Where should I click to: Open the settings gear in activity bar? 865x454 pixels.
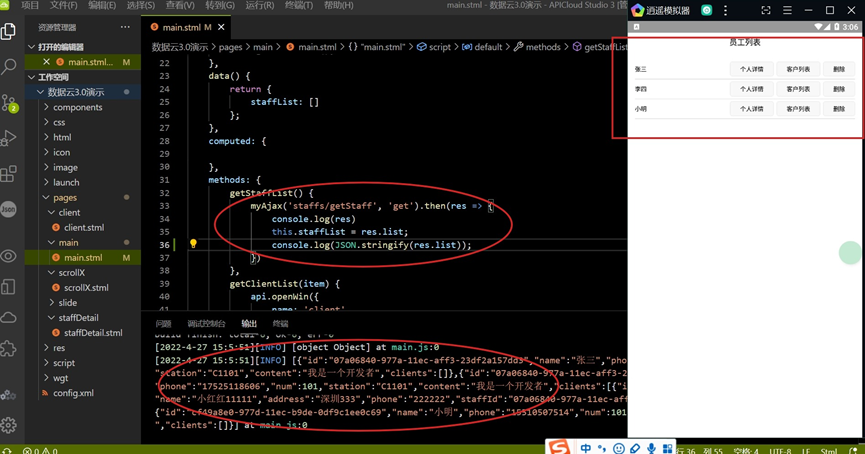(8, 425)
